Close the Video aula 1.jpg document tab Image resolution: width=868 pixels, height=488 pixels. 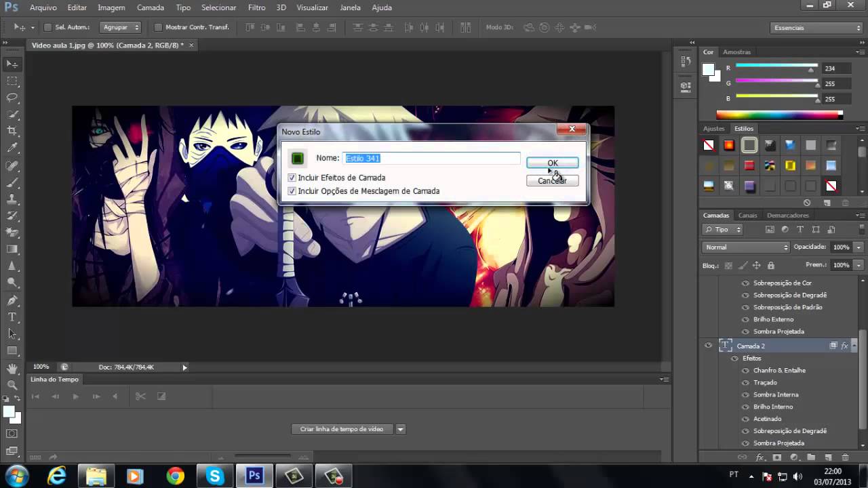pos(191,45)
